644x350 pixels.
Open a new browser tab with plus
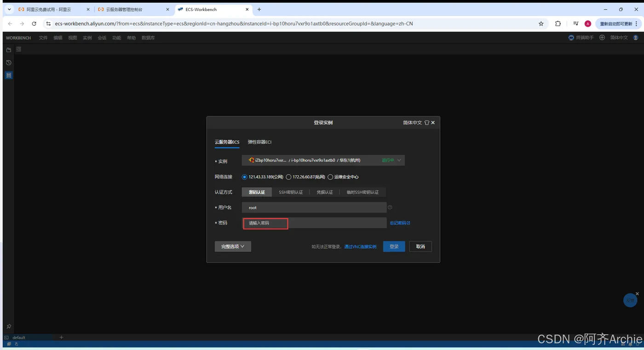pyautogui.click(x=259, y=9)
